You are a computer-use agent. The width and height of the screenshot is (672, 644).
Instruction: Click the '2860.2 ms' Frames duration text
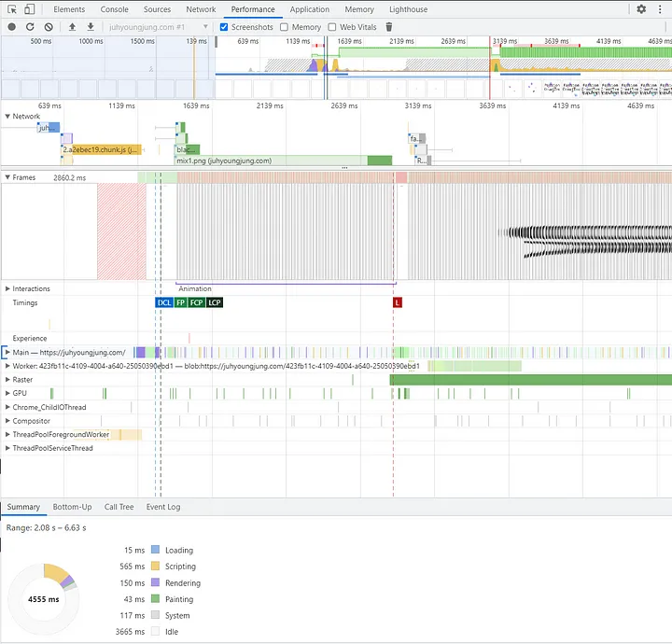click(x=69, y=177)
